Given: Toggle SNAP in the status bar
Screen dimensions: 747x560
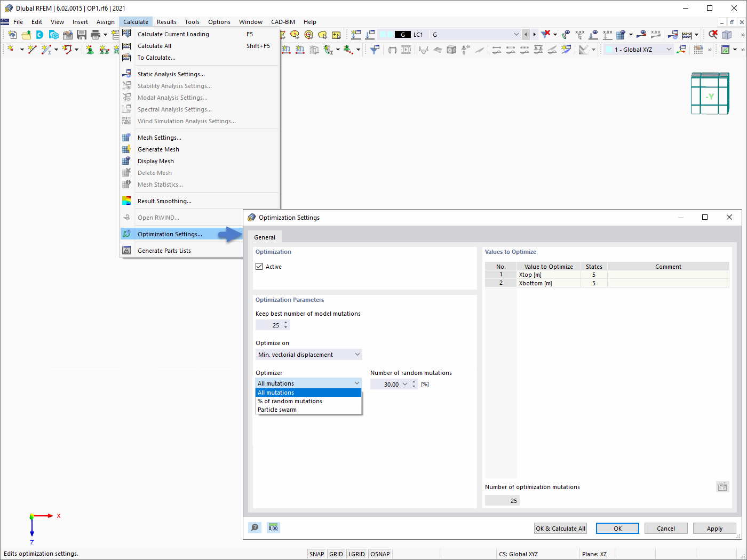Looking at the screenshot, I should tap(316, 554).
